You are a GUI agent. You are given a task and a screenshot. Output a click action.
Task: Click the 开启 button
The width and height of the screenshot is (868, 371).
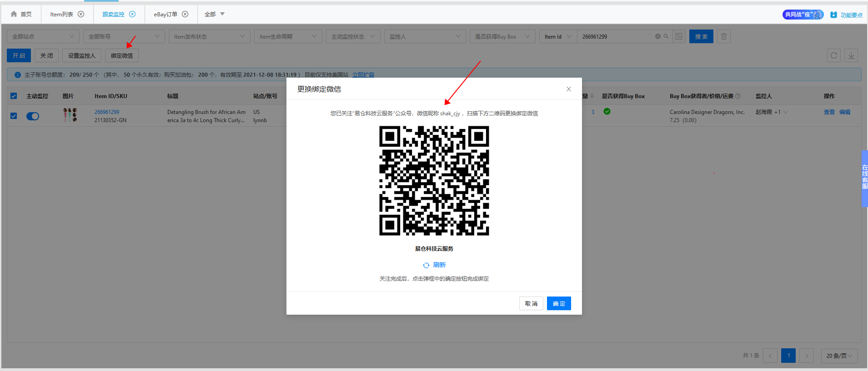tap(19, 55)
